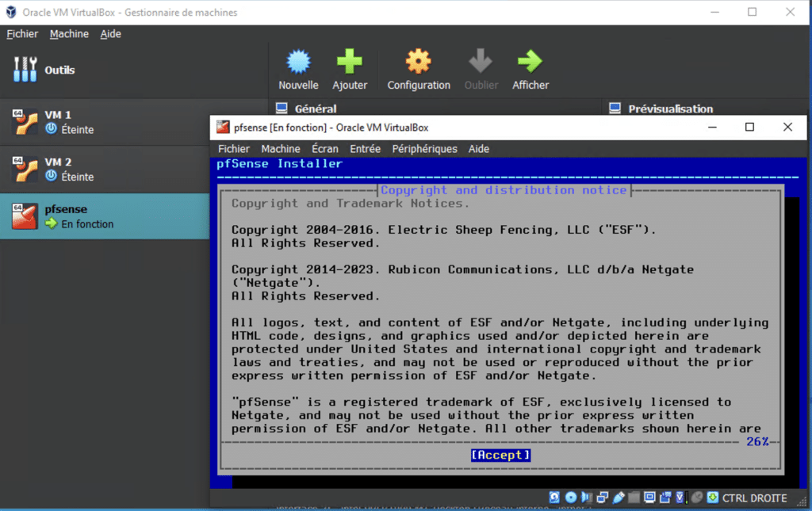The image size is (812, 511).
Task: Click the pfsense window resize grip
Action: (802, 501)
